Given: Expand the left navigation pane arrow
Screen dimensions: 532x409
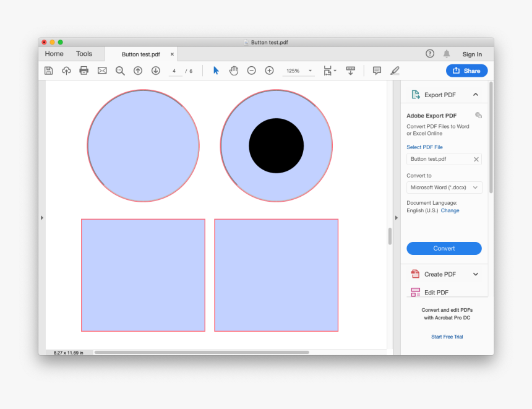Looking at the screenshot, I should 42,218.
